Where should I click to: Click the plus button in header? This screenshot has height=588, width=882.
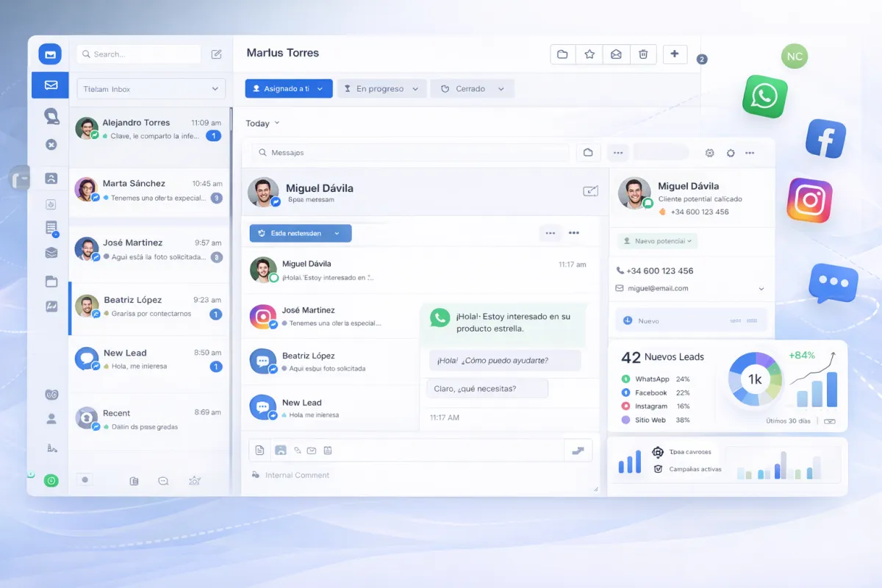675,54
